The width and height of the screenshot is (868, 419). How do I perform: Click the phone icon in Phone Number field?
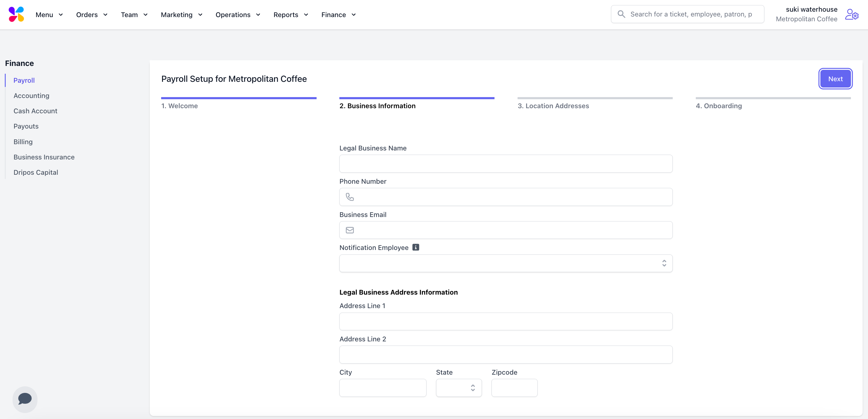click(350, 197)
